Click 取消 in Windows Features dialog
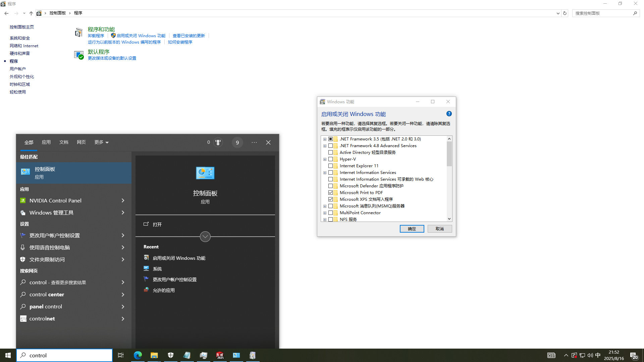The height and width of the screenshot is (362, 644). coord(440,229)
